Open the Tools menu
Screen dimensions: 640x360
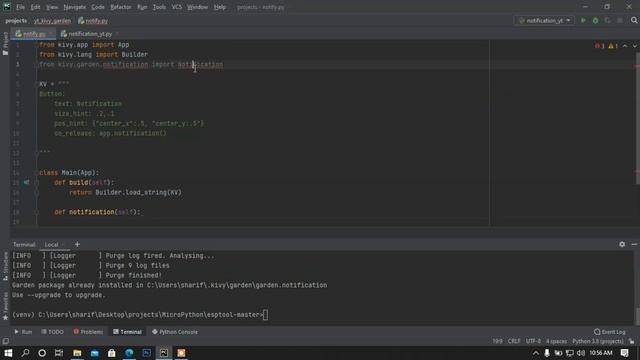tap(159, 7)
